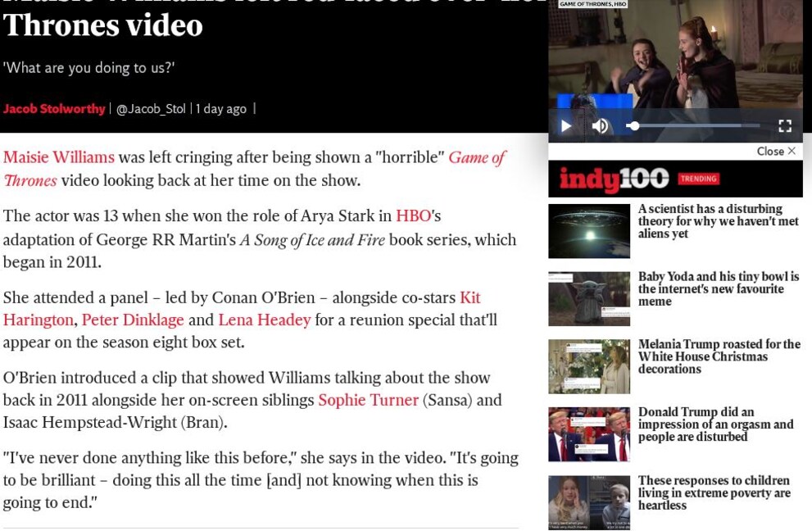Open the Melania Trump Christmas decorations thumbnail

pos(589,367)
